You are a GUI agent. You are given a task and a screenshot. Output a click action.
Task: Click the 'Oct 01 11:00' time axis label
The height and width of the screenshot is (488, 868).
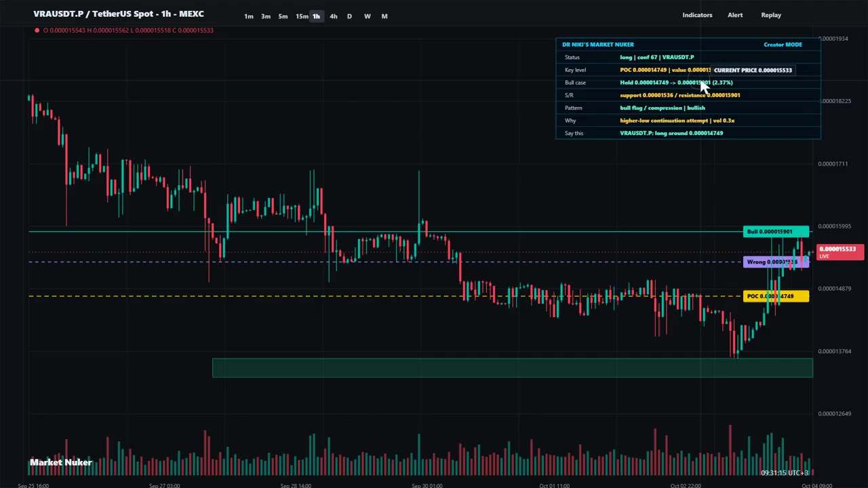click(x=554, y=485)
